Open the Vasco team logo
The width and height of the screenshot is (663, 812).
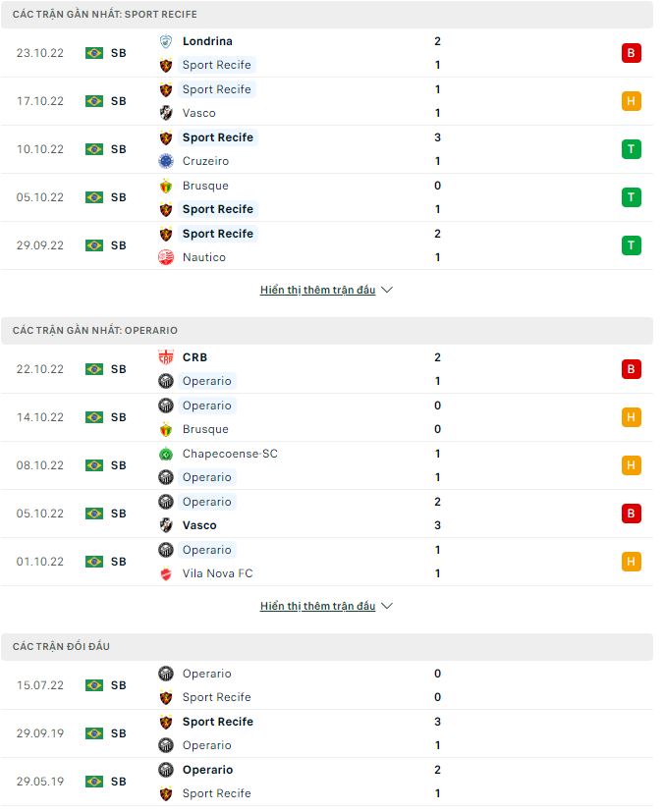point(166,113)
